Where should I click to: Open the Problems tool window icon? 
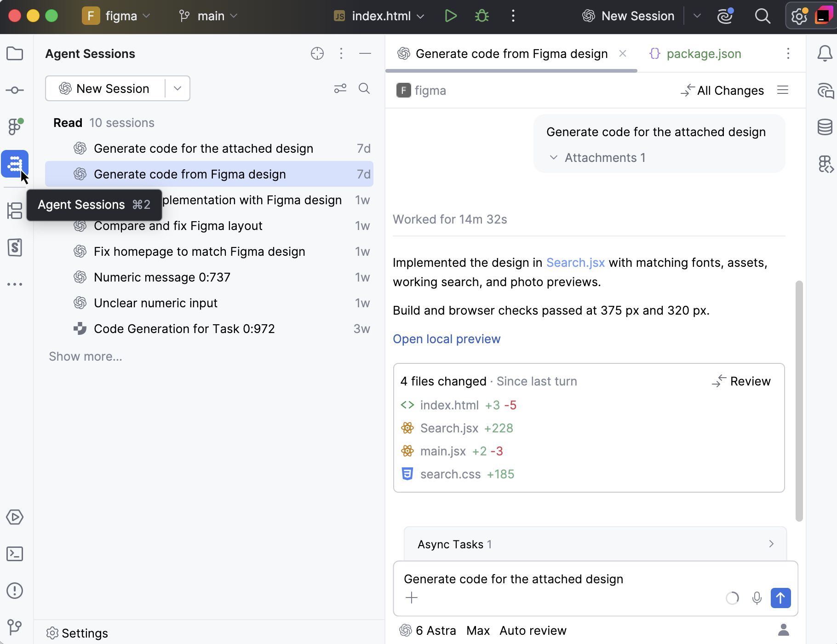click(x=15, y=591)
